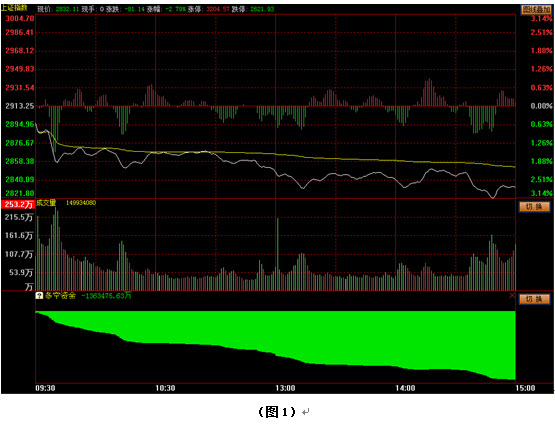Image resolution: width=555 pixels, height=429 pixels.
Task: Click the 3004.70 top price axis label
Action: tap(20, 18)
